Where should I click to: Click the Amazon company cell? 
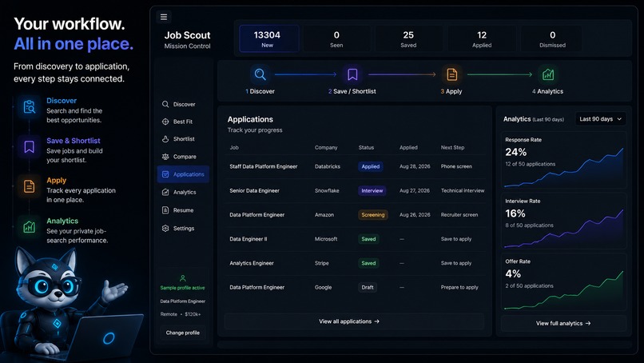click(x=324, y=214)
